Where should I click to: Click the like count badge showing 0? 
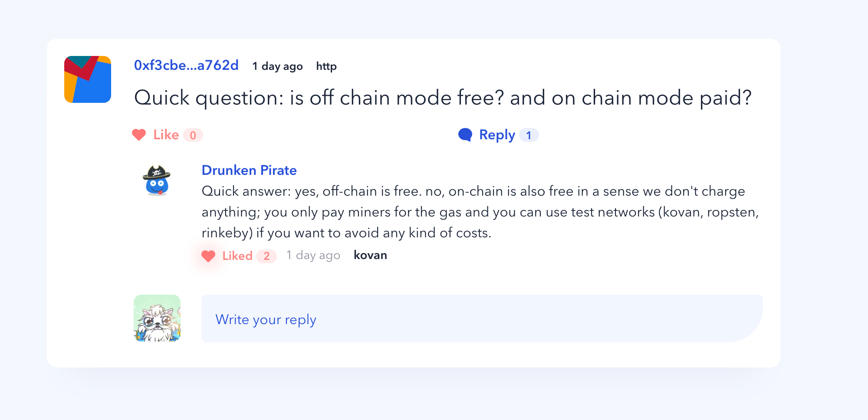(x=193, y=135)
